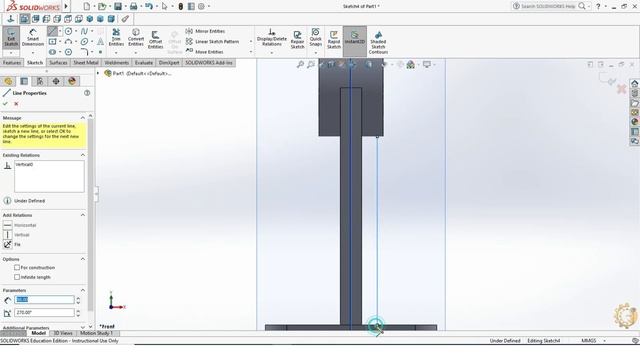Expand the Part1 tree node
This screenshot has height=360, width=640.
[98, 73]
